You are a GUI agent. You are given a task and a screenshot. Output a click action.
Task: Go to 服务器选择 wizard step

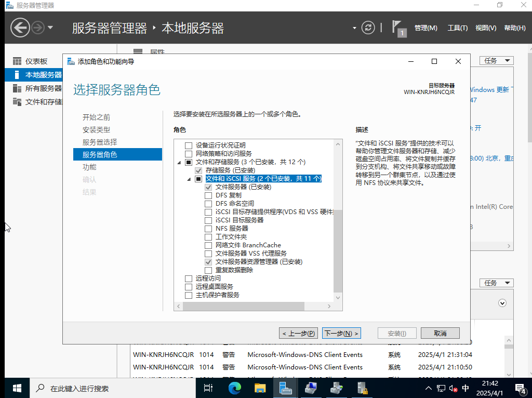tap(100, 142)
